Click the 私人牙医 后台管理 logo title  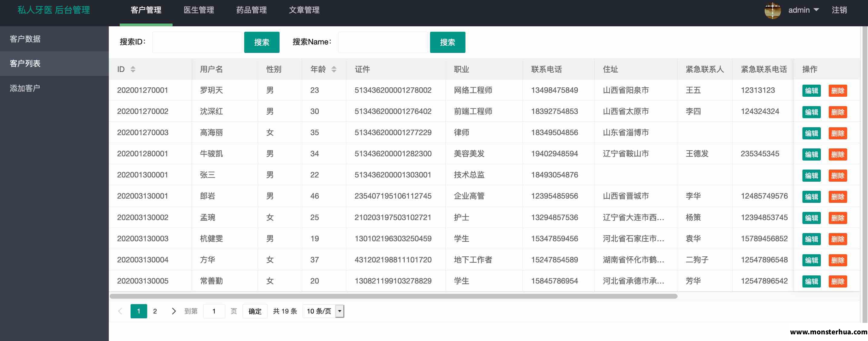coord(54,10)
